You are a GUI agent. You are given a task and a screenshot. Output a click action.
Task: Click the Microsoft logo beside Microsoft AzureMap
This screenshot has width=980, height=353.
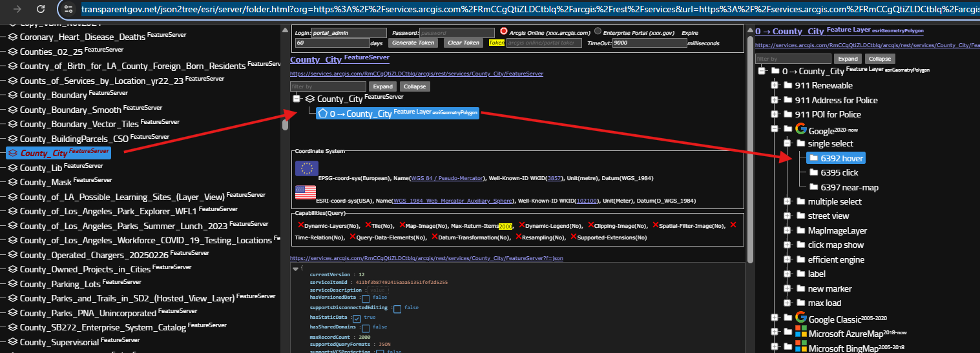pos(801,332)
